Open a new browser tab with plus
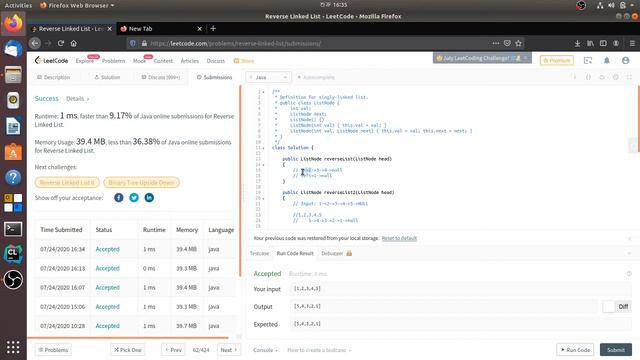This screenshot has height=360, width=640. point(213,29)
